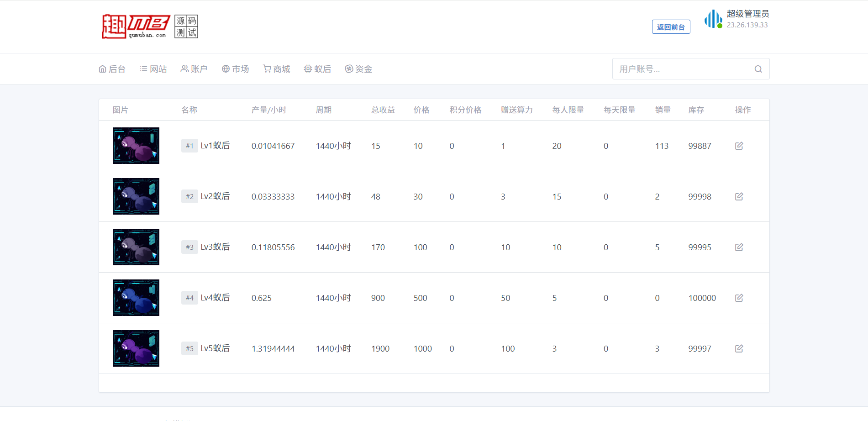Click the Lv2蚁后 ant thumbnail

click(136, 196)
